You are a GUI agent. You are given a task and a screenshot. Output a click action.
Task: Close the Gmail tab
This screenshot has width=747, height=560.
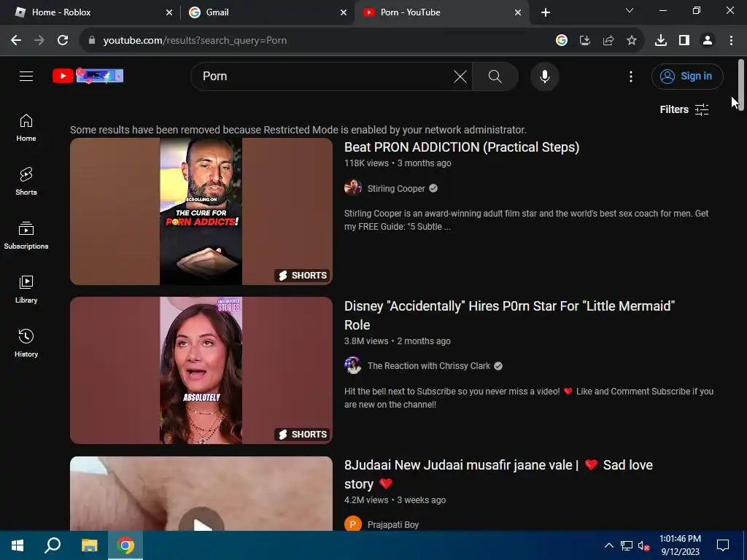coord(344,12)
